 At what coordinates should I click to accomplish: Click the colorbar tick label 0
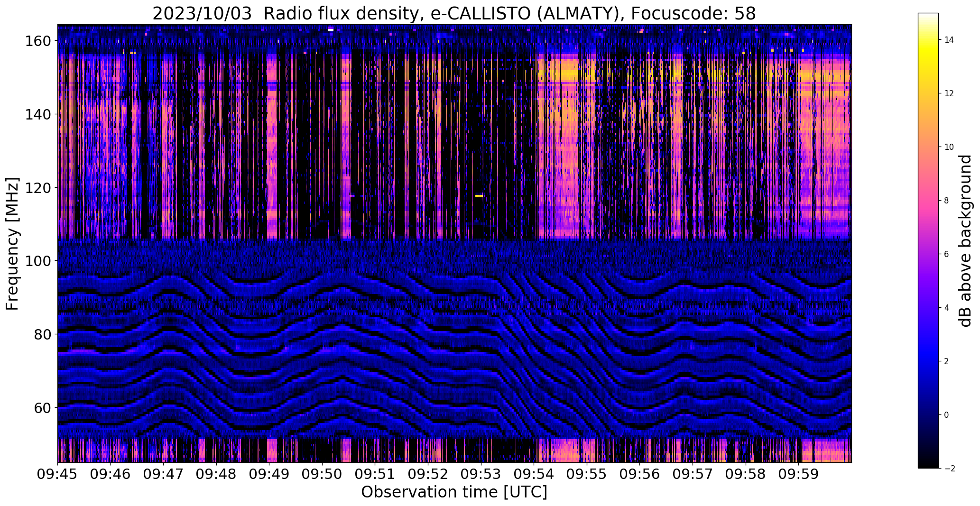946,415
